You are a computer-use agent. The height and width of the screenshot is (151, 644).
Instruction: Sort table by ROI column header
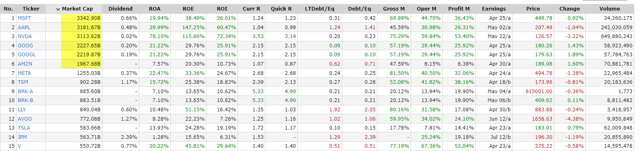pyautogui.click(x=222, y=9)
